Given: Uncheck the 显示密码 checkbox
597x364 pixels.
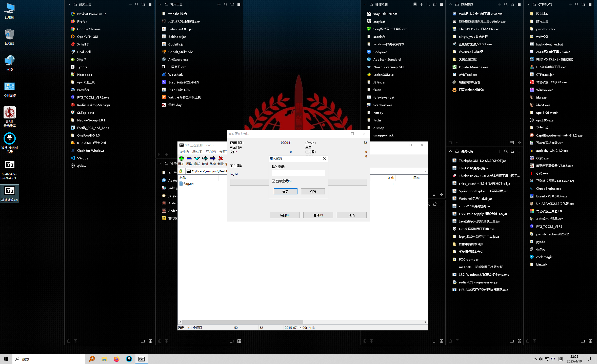Looking at the screenshot, I should [x=274, y=181].
